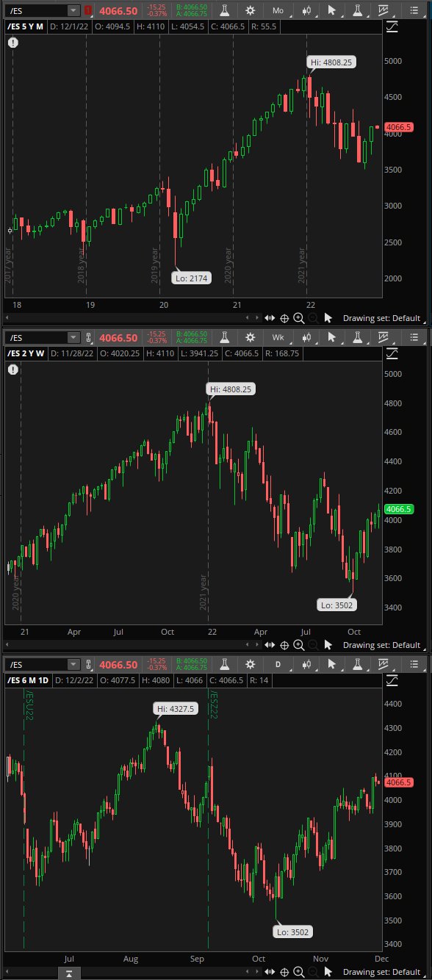
Task: Click scroll-left arrow below weekly chart
Action: click(248, 645)
